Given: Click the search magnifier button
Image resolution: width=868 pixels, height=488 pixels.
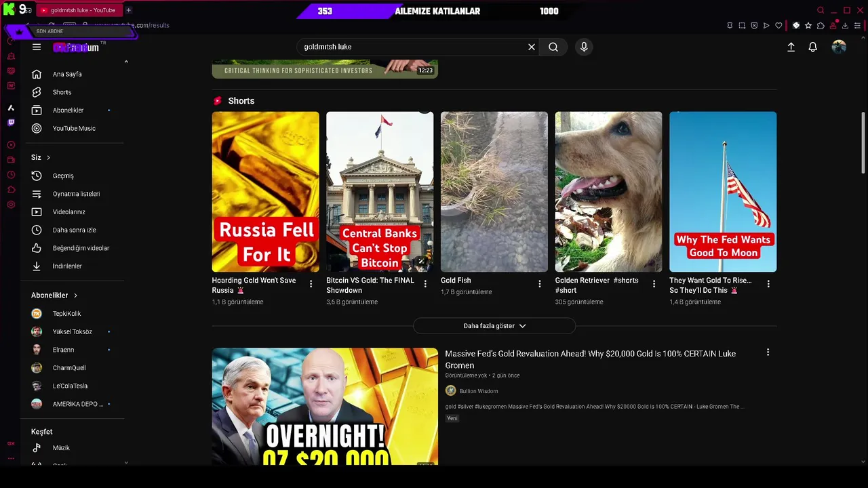Looking at the screenshot, I should 553,47.
